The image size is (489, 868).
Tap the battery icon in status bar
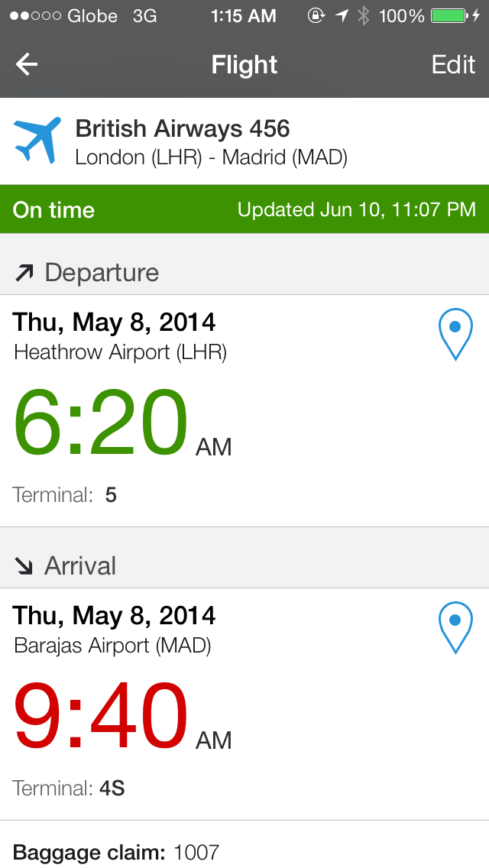pos(451,15)
